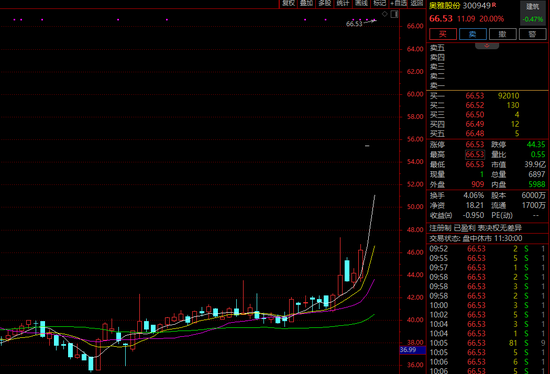
Task: Select the 画线 drawing tool
Action: 361,3
